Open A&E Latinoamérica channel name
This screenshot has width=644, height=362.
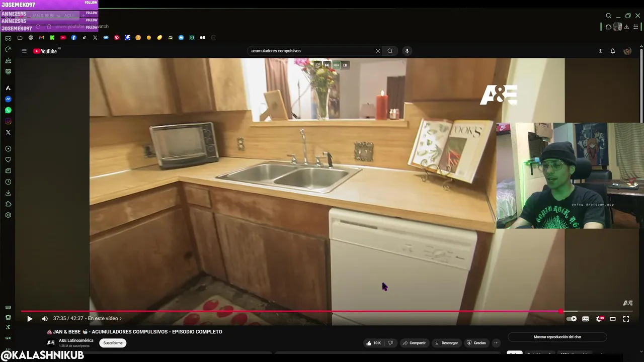[76, 340]
